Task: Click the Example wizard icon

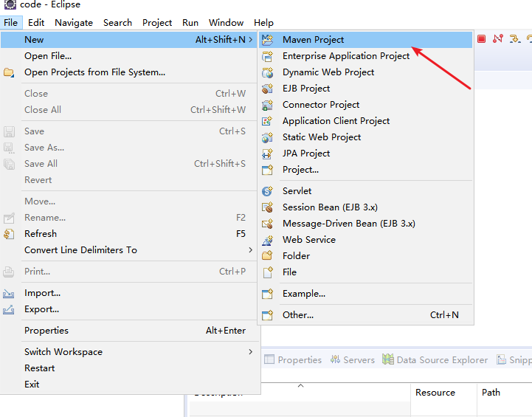Action: tap(267, 294)
